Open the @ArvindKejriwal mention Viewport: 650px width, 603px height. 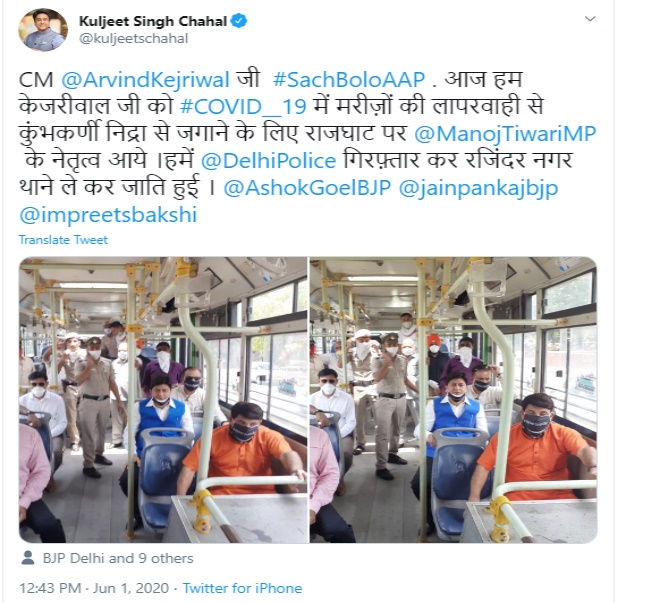[145, 80]
